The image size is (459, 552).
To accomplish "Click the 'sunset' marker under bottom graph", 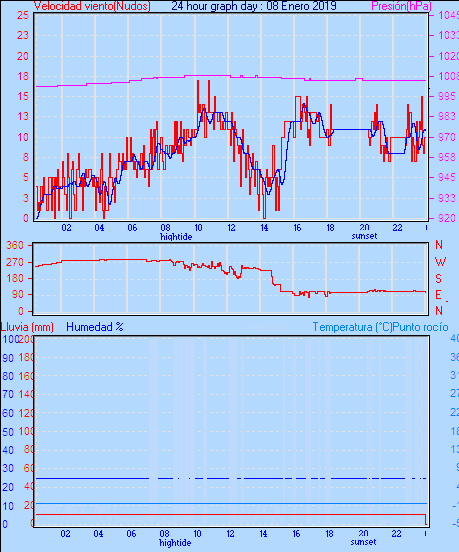I will pos(363,542).
